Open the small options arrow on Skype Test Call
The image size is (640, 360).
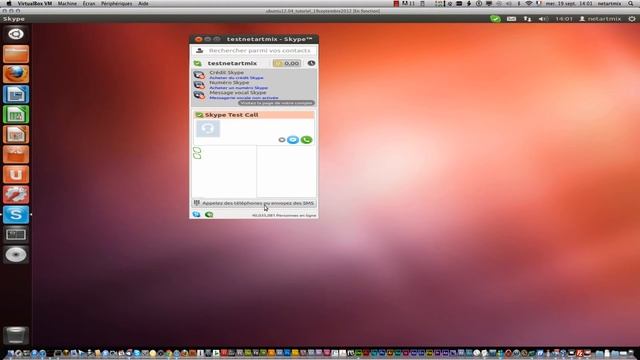281,140
